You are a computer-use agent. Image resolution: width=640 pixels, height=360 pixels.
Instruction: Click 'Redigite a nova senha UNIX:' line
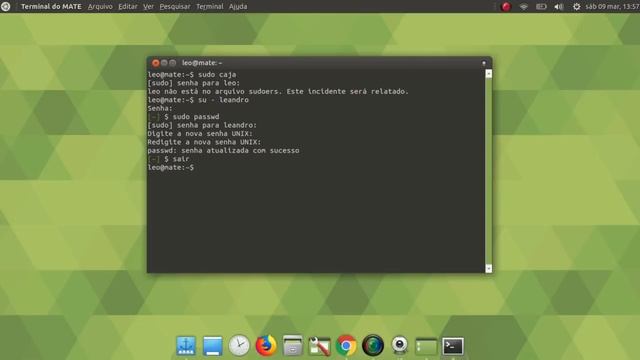point(204,142)
